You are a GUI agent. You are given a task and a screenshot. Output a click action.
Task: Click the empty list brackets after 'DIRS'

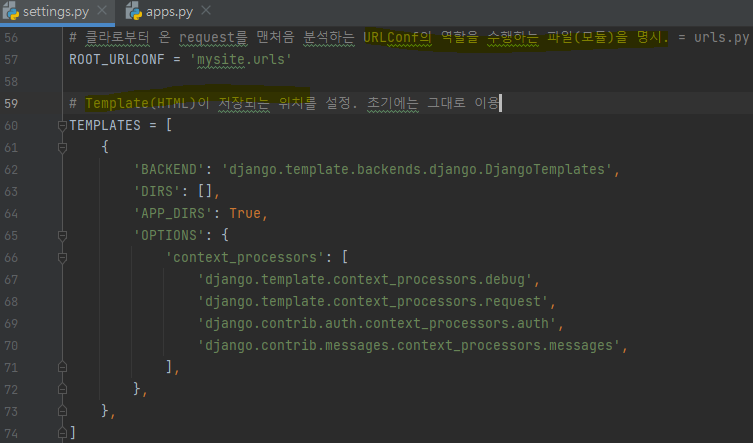205,192
